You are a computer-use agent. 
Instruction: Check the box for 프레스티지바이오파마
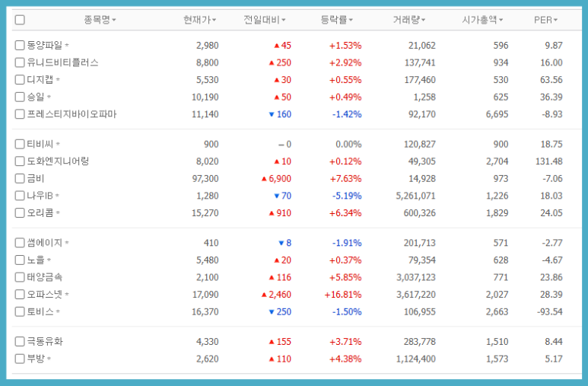tap(20, 113)
